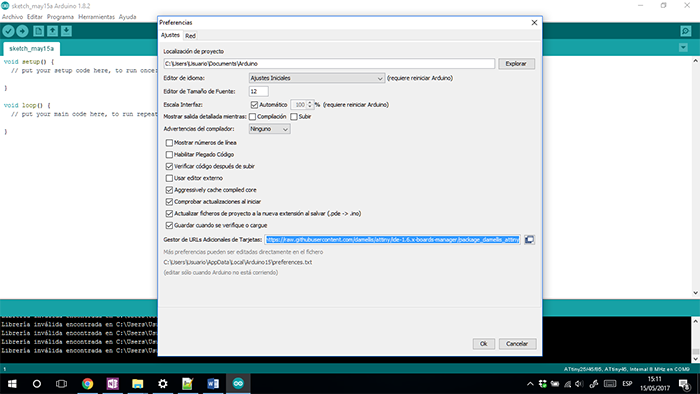Open the Ayuda menu
This screenshot has height=394, width=700.
click(127, 17)
